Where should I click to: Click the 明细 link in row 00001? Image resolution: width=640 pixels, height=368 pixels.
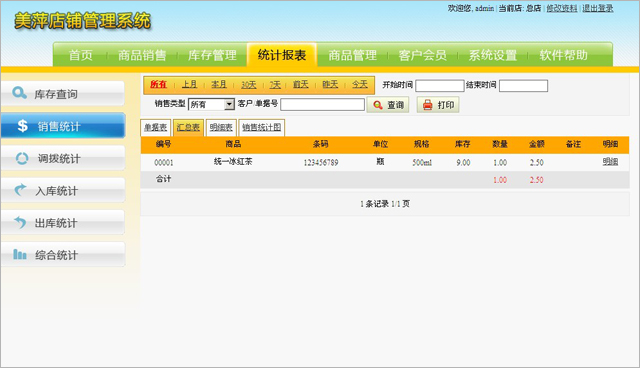click(610, 162)
